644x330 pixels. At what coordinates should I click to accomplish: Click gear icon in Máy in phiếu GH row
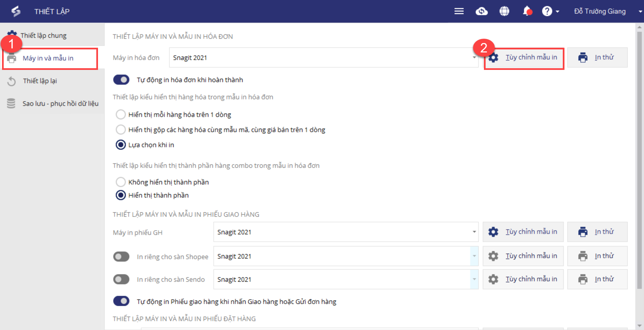[x=493, y=232]
